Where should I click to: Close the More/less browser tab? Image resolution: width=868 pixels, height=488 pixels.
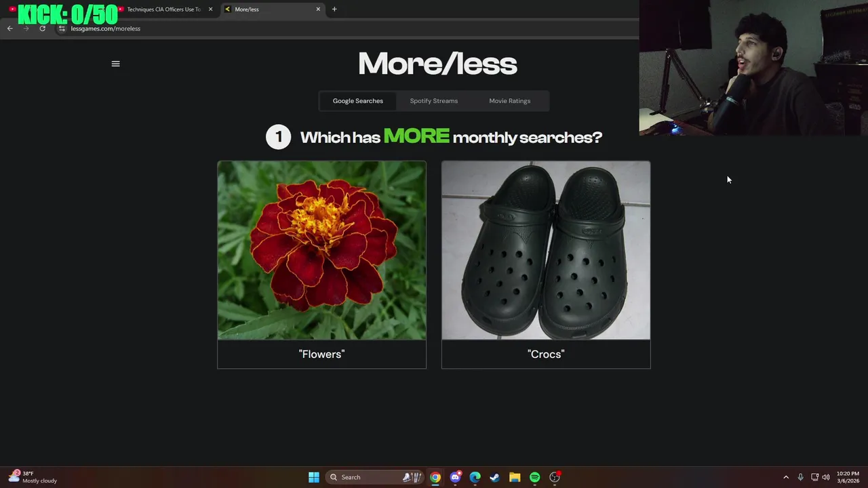point(318,9)
